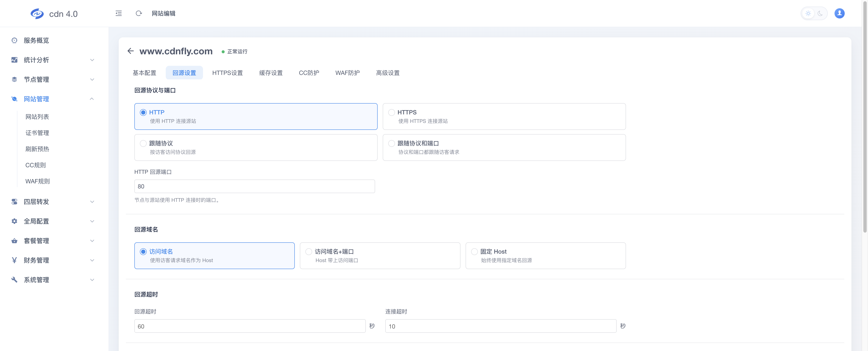The width and height of the screenshot is (868, 351).
Task: Open the WAF防护 tab
Action: click(347, 73)
